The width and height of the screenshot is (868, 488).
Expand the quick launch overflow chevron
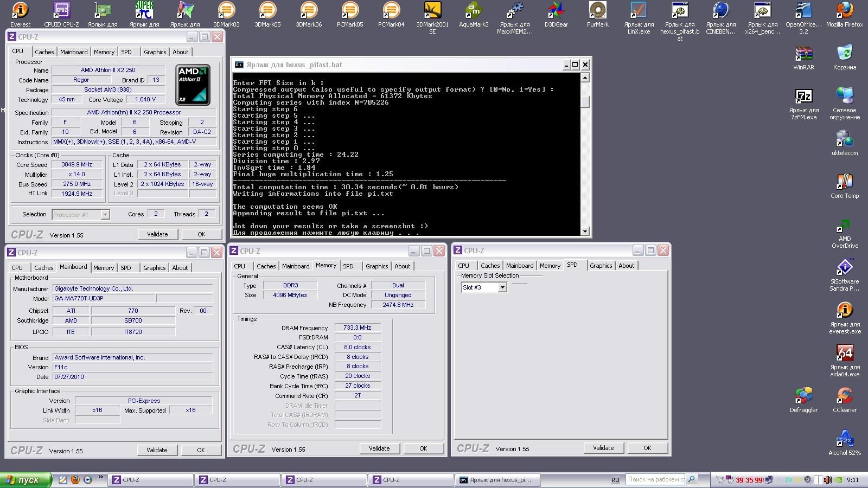100,478
